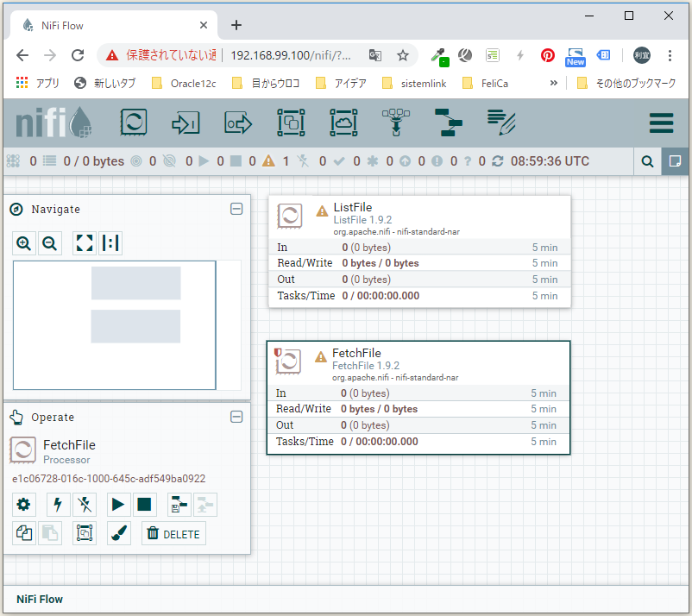
Task: Zoom out using Navigate panel
Action: [x=49, y=243]
